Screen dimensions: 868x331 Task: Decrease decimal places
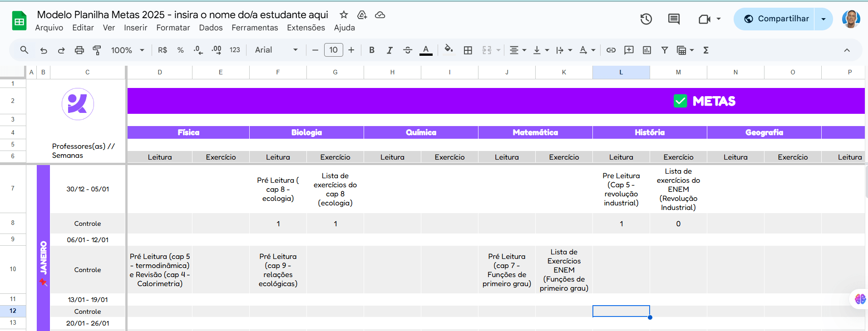pyautogui.click(x=198, y=50)
